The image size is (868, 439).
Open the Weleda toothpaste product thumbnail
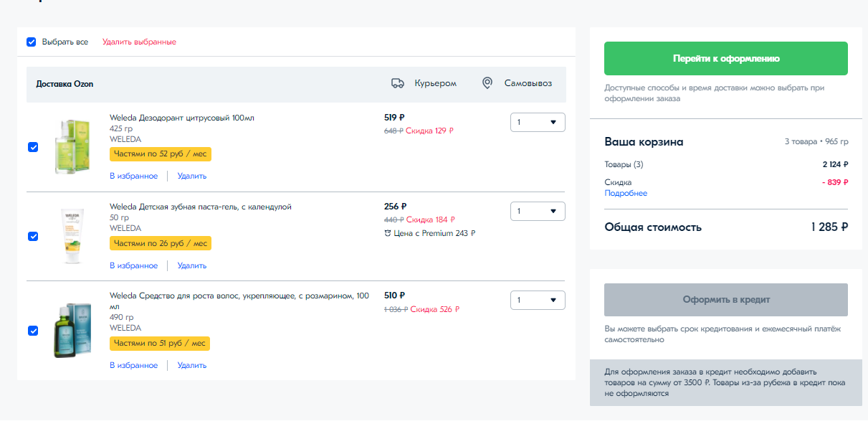[x=72, y=236]
